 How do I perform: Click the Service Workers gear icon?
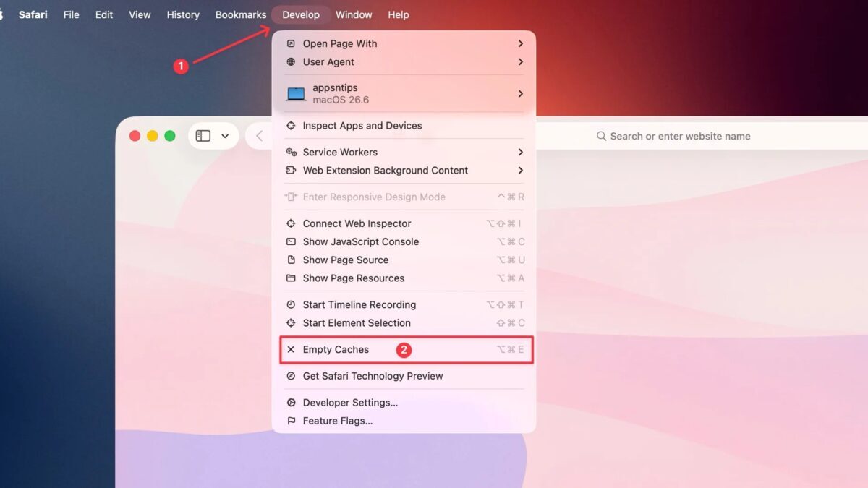point(291,153)
